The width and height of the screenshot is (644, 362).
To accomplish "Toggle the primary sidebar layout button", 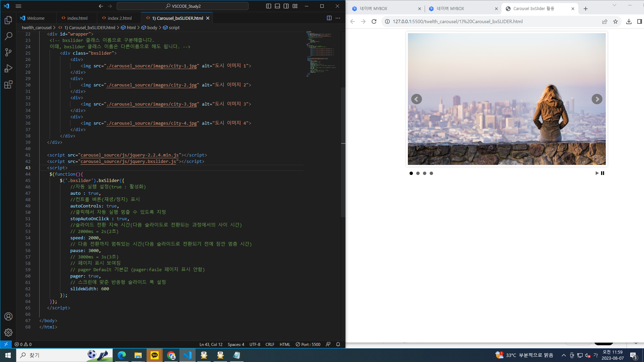I will point(269,6).
